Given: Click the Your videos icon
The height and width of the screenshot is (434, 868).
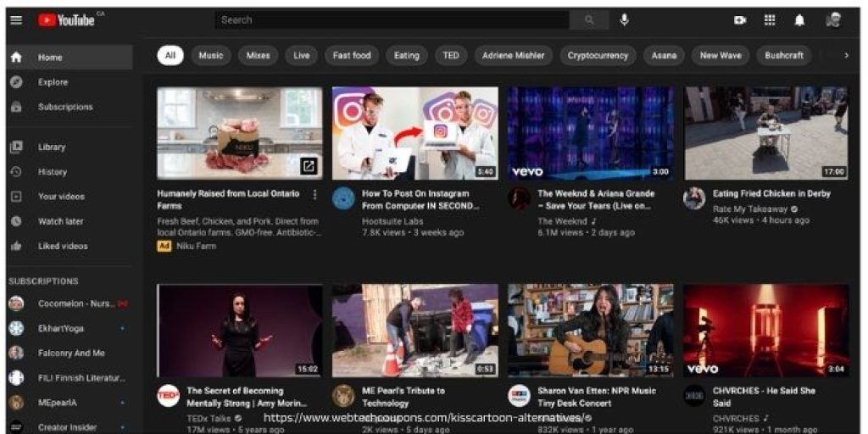Looking at the screenshot, I should point(17,197).
